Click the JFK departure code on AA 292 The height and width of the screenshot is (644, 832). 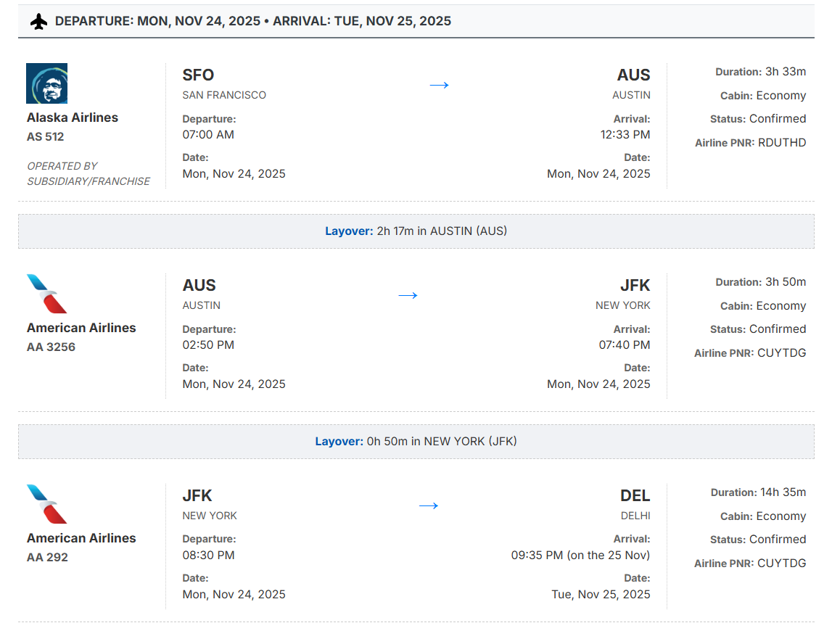pyautogui.click(x=197, y=495)
